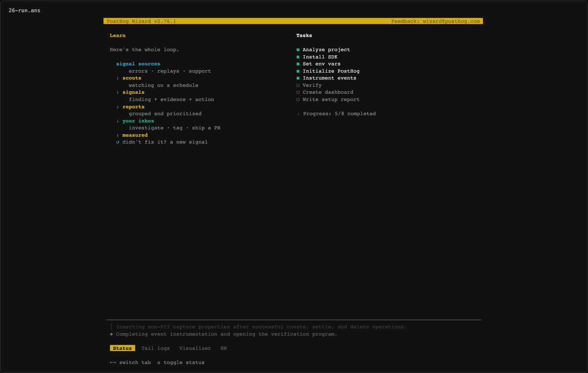Click the down arrow beside scouts
The height and width of the screenshot is (373, 588).
(x=118, y=78)
